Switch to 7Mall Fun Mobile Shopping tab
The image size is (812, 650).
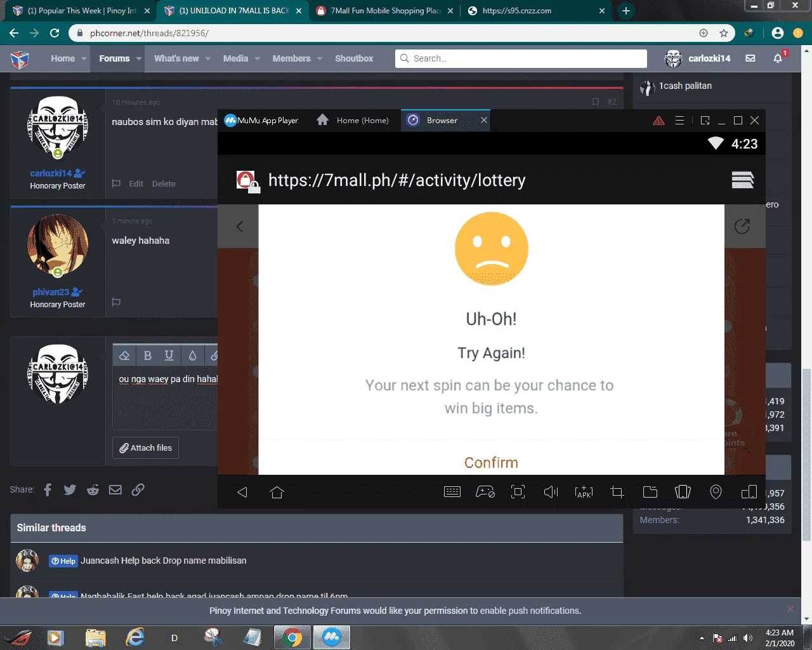[x=385, y=11]
